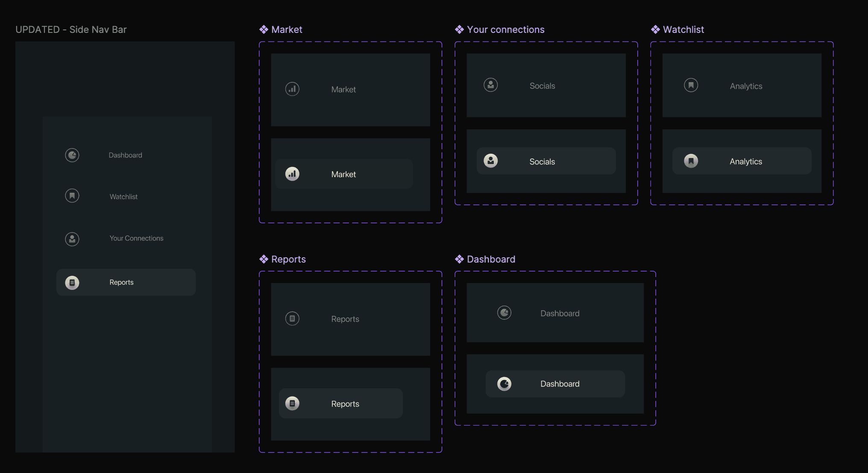Open Your Connections from the side nav text
The width and height of the screenshot is (868, 473).
136,238
